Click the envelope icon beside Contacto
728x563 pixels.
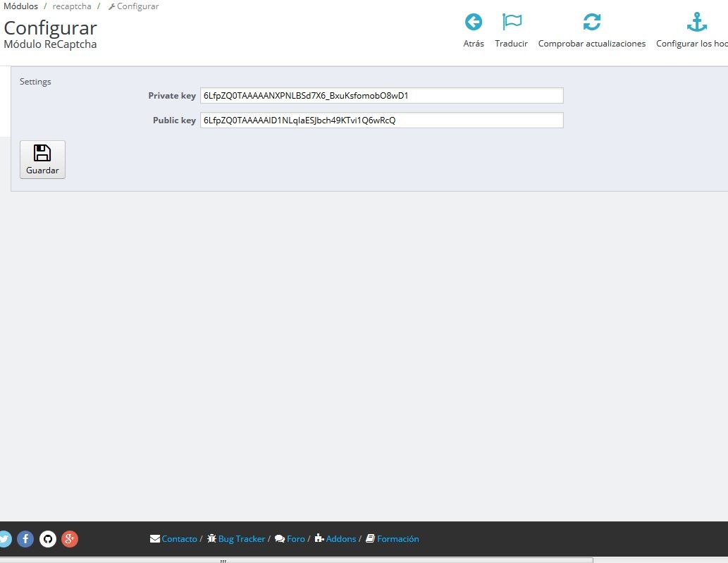click(x=155, y=539)
